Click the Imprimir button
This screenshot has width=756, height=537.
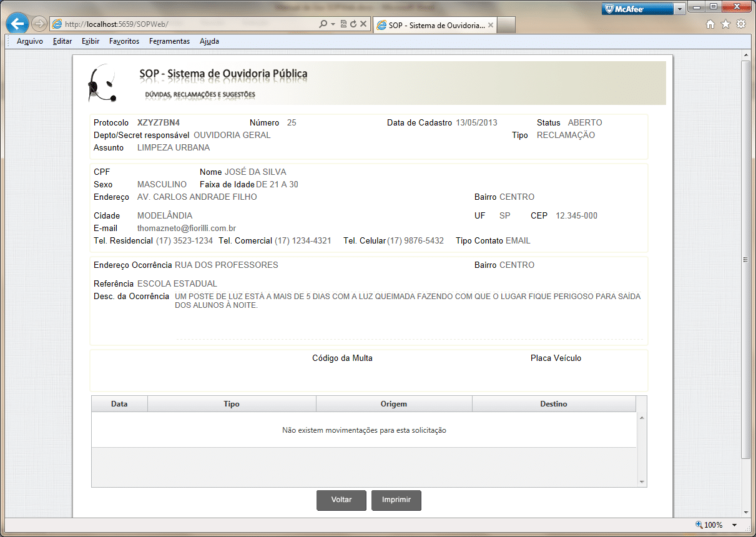tap(396, 500)
